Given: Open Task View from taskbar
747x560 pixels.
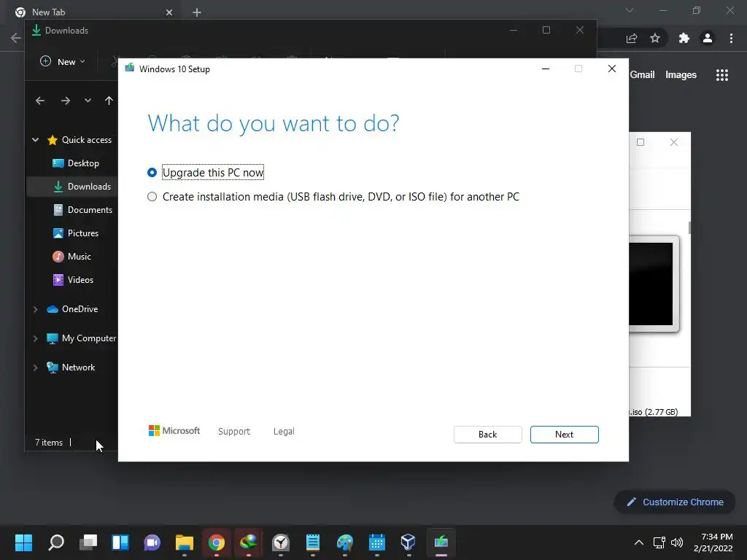Looking at the screenshot, I should pos(88,542).
